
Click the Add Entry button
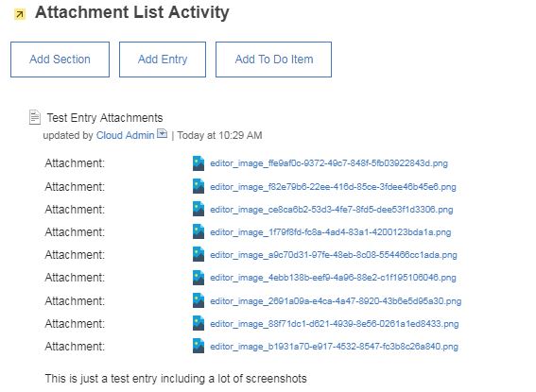163,60
